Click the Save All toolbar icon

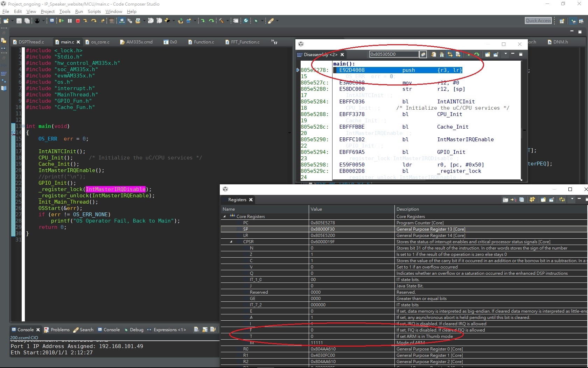27,21
